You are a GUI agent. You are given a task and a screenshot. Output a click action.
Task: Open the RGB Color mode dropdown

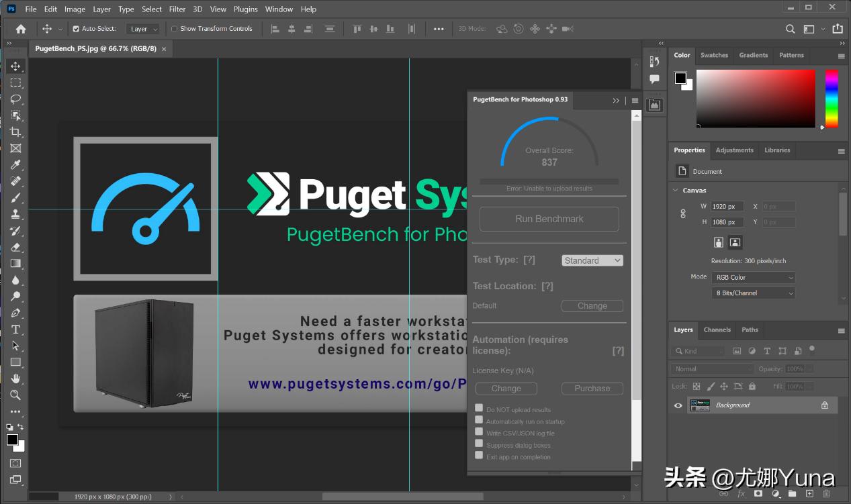tap(753, 277)
